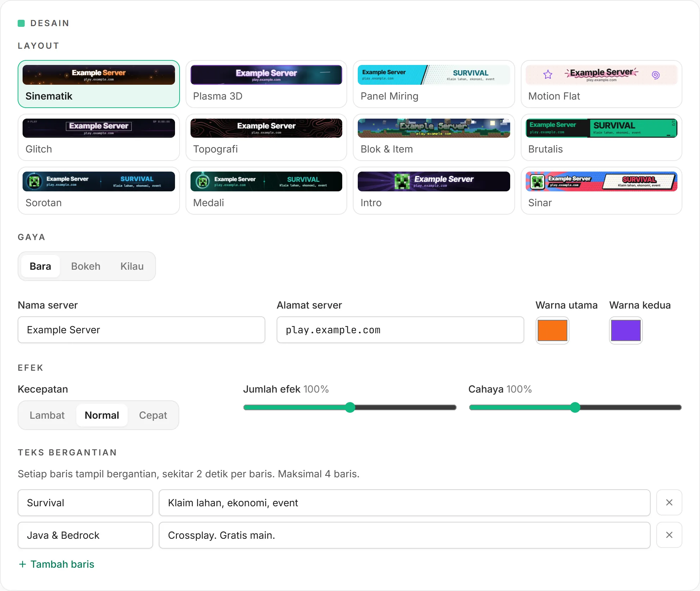Remove the Survival row with X
This screenshot has height=591, width=700.
click(x=669, y=503)
